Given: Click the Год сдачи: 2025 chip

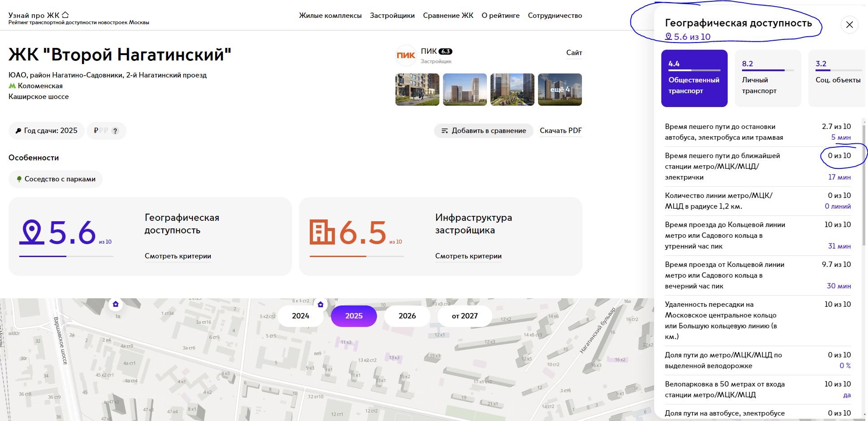Looking at the screenshot, I should point(46,131).
